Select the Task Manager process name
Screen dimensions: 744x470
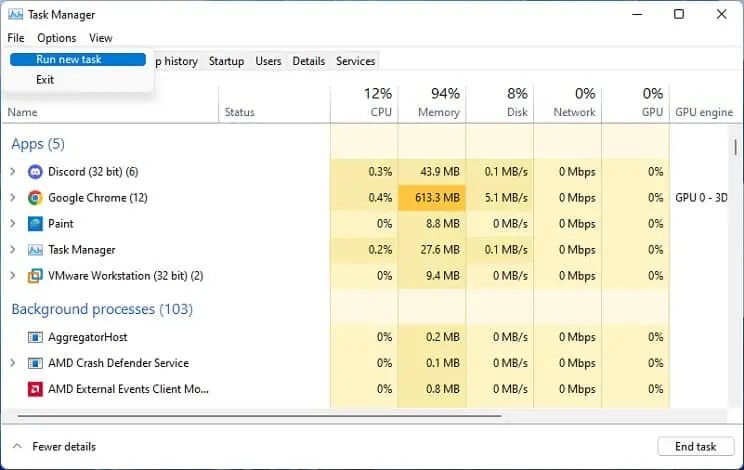point(82,250)
